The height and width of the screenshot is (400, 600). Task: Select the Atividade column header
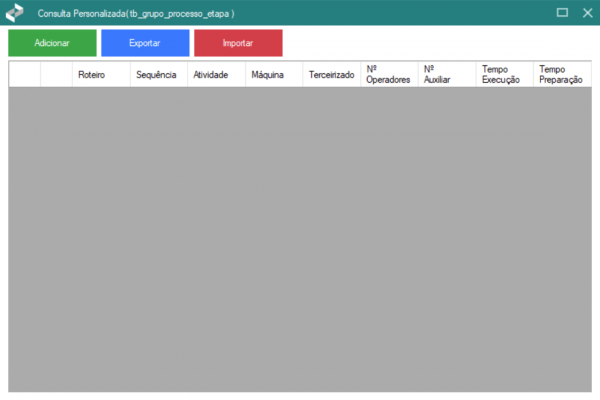tap(216, 74)
